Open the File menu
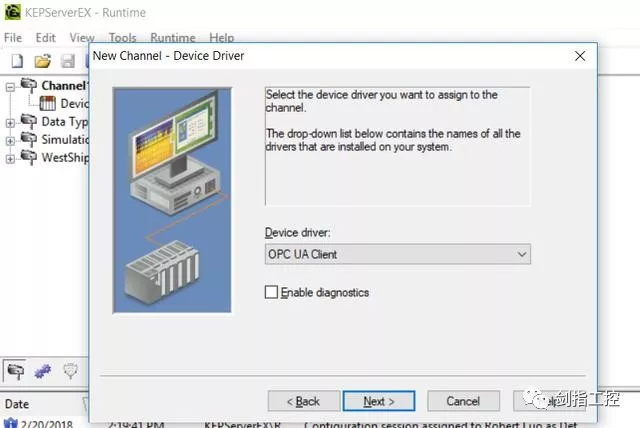Image resolution: width=640 pixels, height=428 pixels. coord(13,38)
